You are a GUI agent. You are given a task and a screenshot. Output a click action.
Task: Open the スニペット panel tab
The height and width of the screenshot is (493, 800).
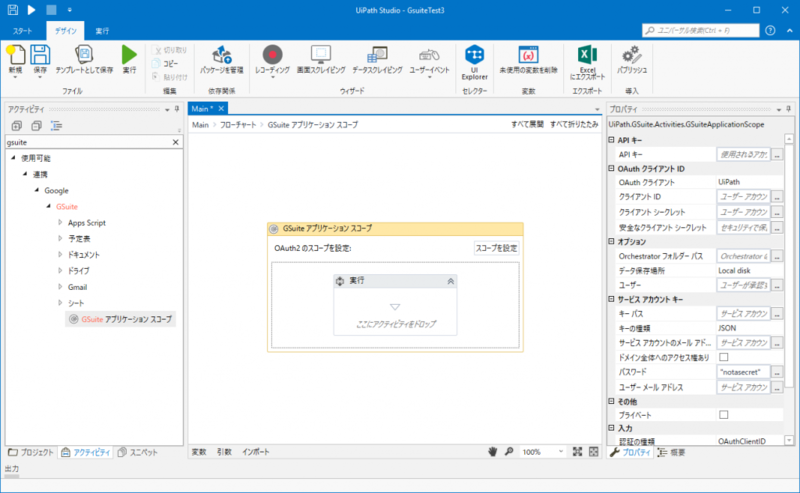138,452
